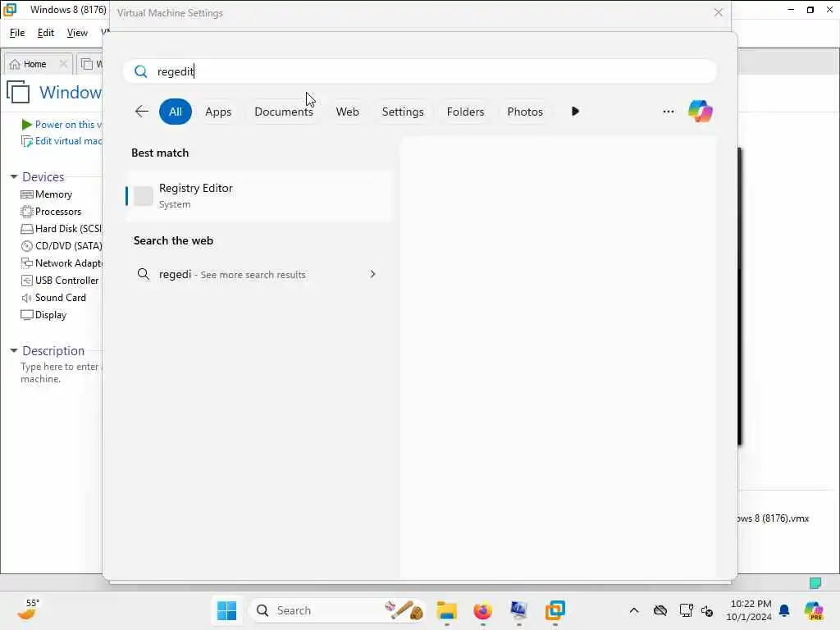Open the weather widget showing 55°
This screenshot has height=630, width=840.
(29, 609)
